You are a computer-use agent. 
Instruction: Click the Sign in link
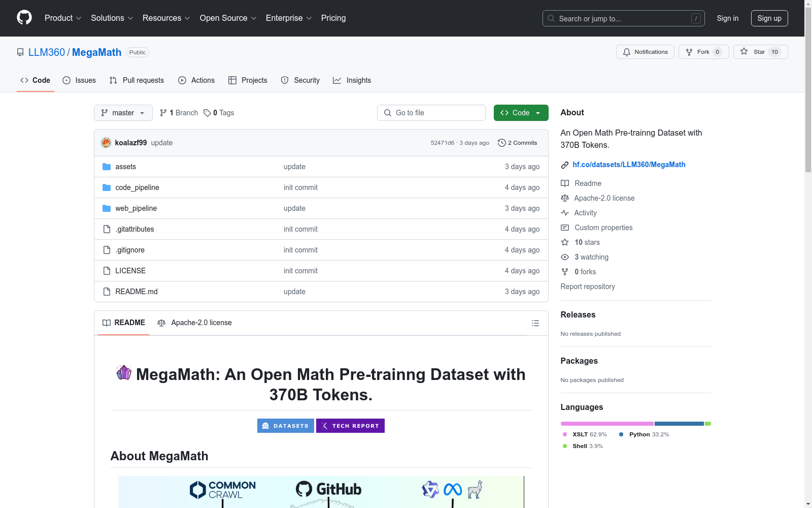pyautogui.click(x=728, y=18)
